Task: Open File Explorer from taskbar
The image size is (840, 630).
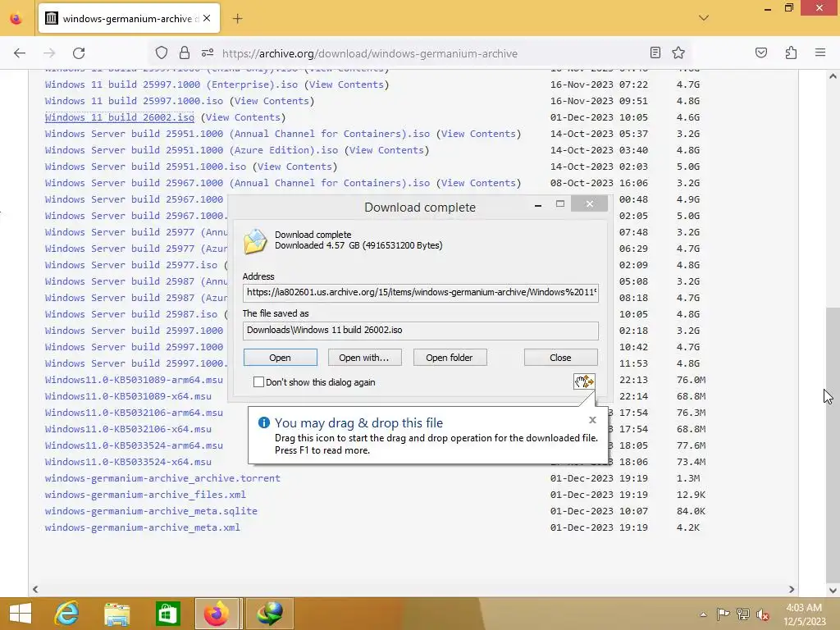Action: [116, 614]
